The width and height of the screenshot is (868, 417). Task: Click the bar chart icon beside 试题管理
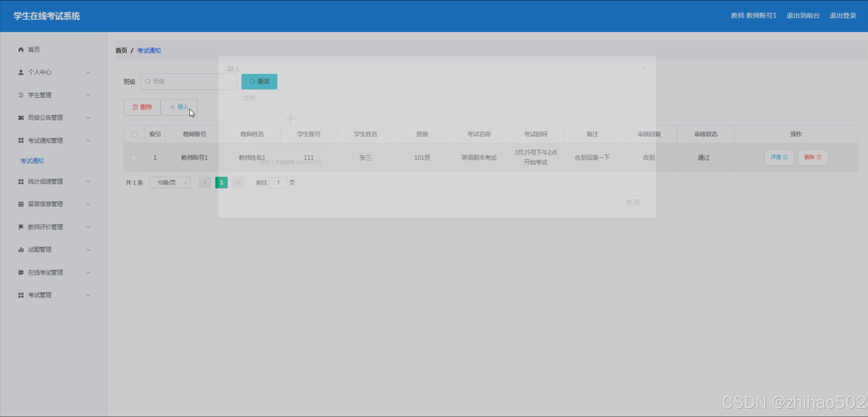click(21, 250)
